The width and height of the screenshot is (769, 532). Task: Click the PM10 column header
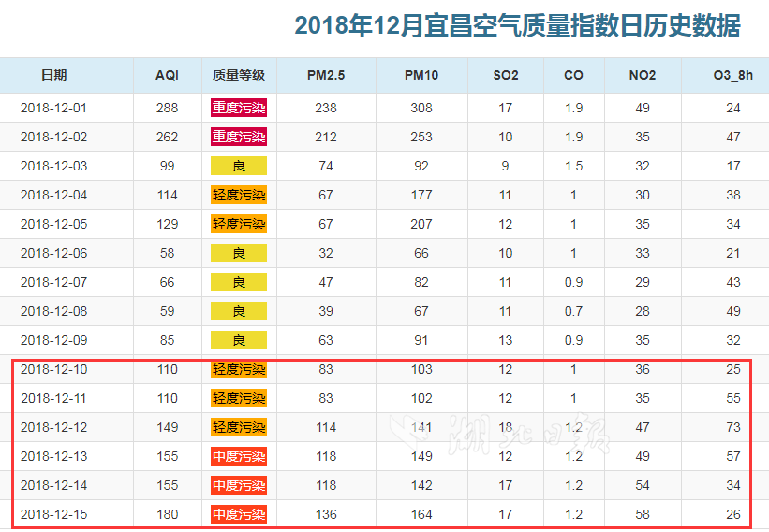(x=421, y=75)
